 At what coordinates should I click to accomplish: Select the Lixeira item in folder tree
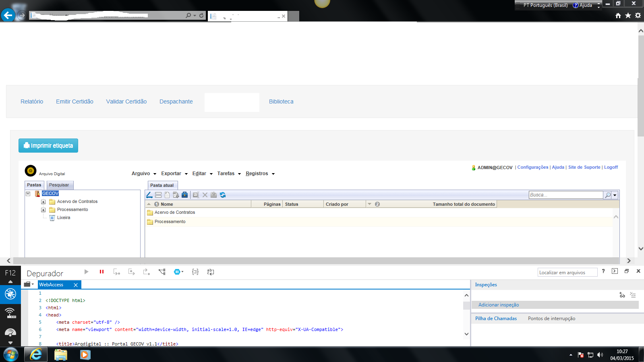[x=63, y=218]
